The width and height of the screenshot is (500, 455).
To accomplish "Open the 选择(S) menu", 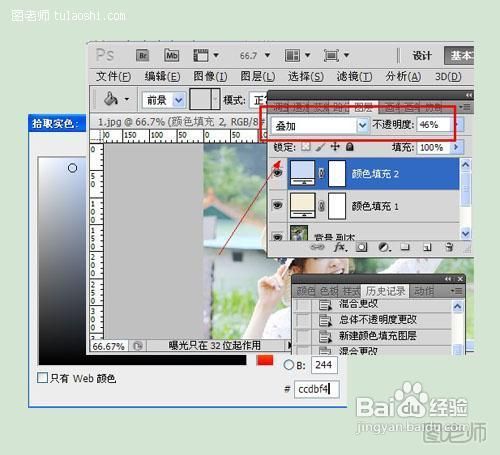I will pyautogui.click(x=306, y=77).
